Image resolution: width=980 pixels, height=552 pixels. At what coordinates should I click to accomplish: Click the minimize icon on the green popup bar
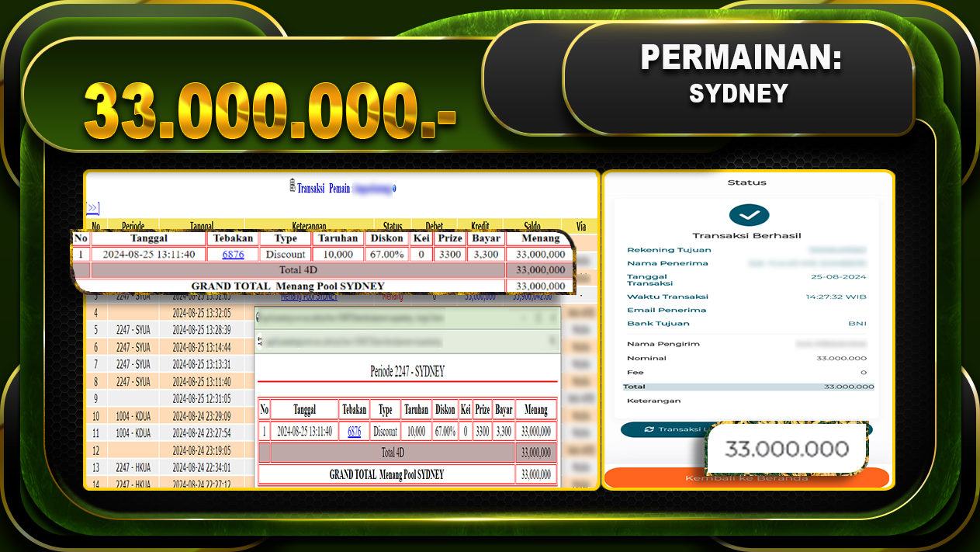(x=523, y=318)
